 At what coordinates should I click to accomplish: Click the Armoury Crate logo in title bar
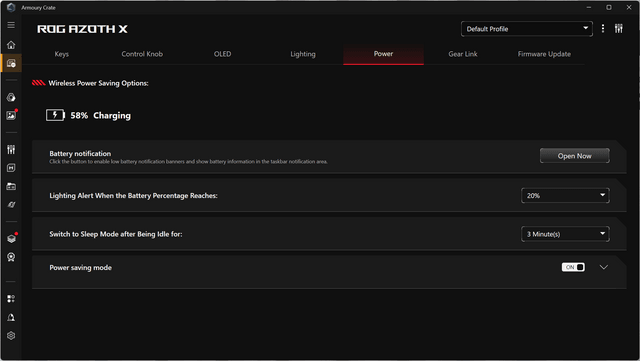(11, 7)
